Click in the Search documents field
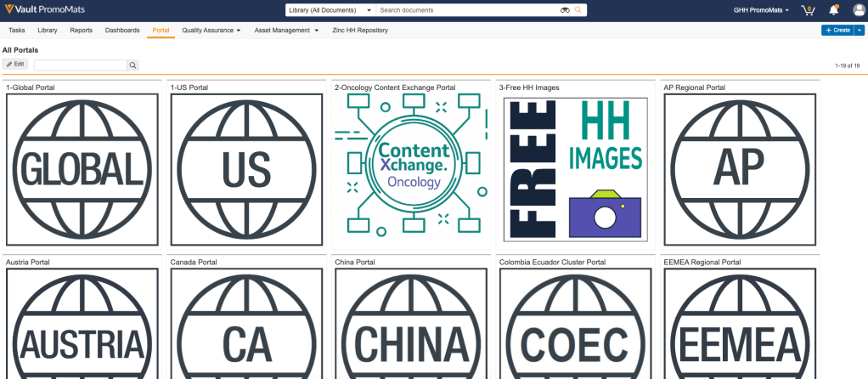 (468, 10)
